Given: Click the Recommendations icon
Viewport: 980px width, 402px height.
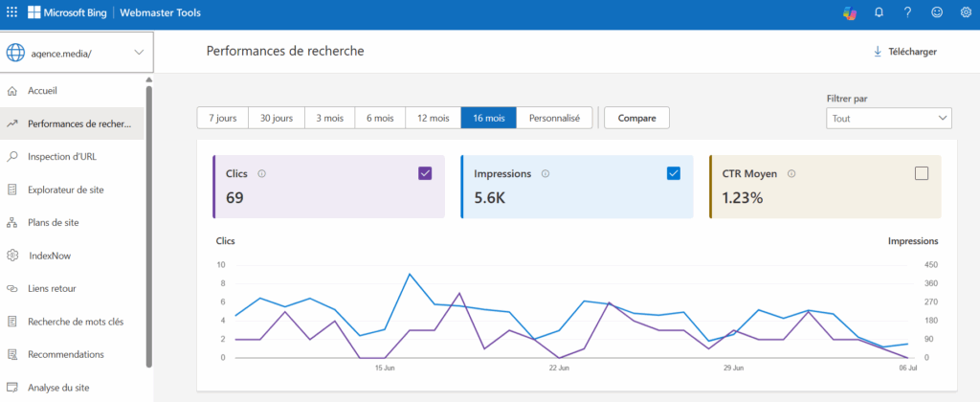Looking at the screenshot, I should pos(11,354).
